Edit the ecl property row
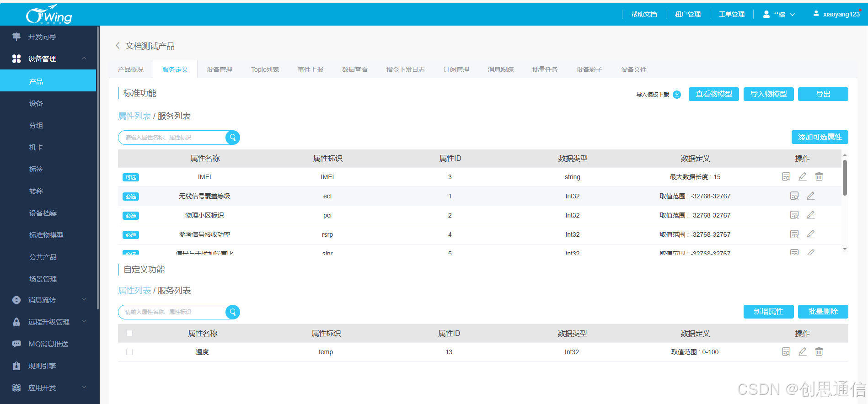The height and width of the screenshot is (404, 868). point(811,196)
